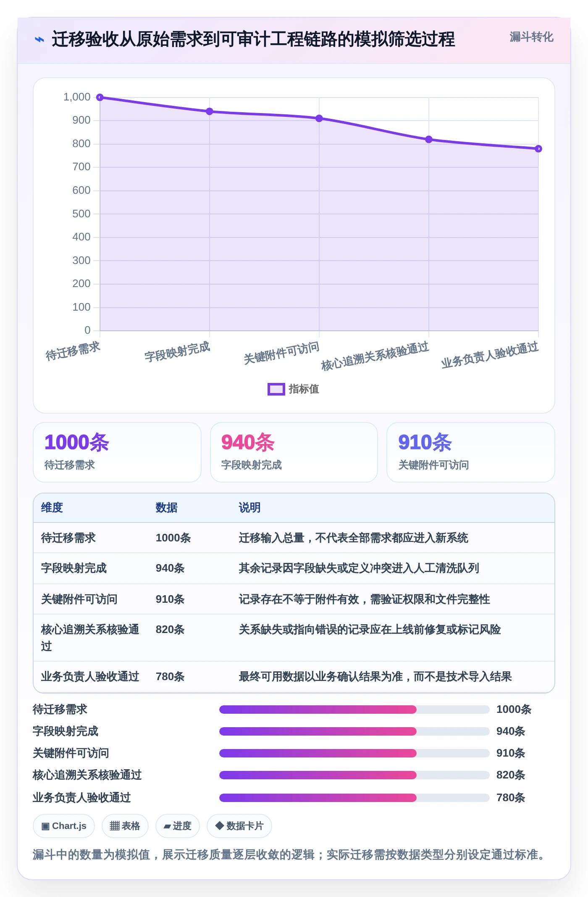This screenshot has height=897, width=588.
Task: Click the lightning bolt icon beside the title
Action: (x=39, y=40)
